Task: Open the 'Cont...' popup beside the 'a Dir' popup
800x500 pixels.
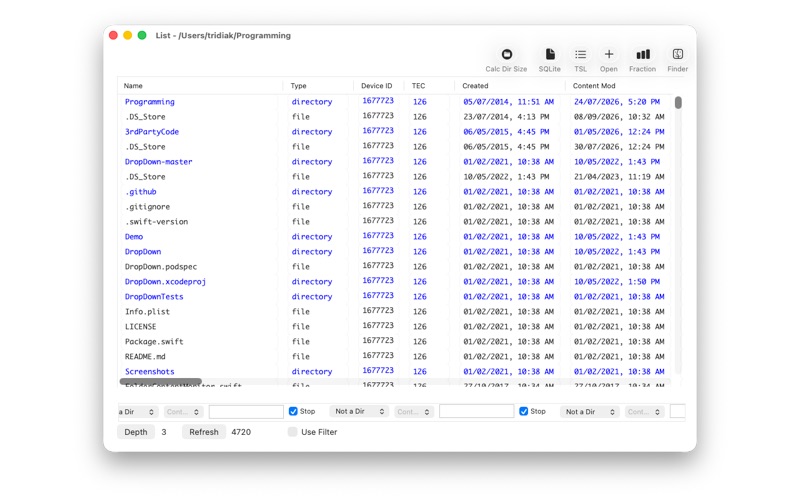Action: (x=183, y=412)
